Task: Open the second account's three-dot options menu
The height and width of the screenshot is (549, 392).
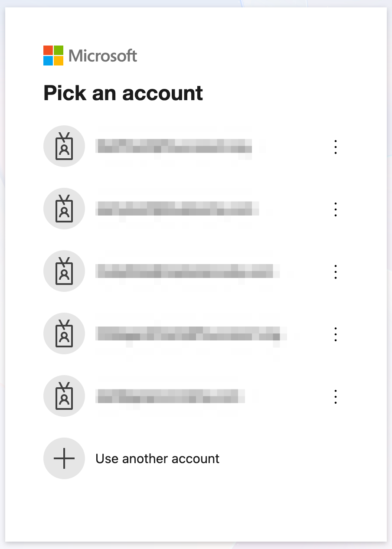Action: pos(335,209)
